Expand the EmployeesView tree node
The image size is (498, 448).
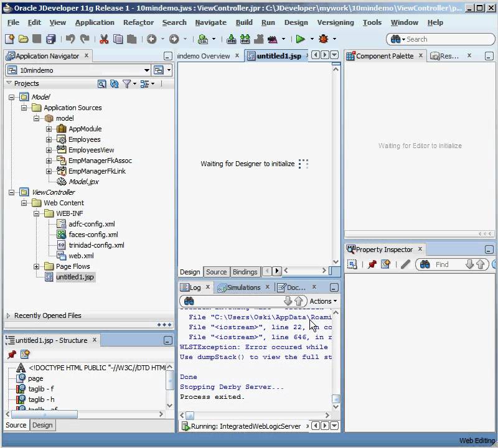49,150
